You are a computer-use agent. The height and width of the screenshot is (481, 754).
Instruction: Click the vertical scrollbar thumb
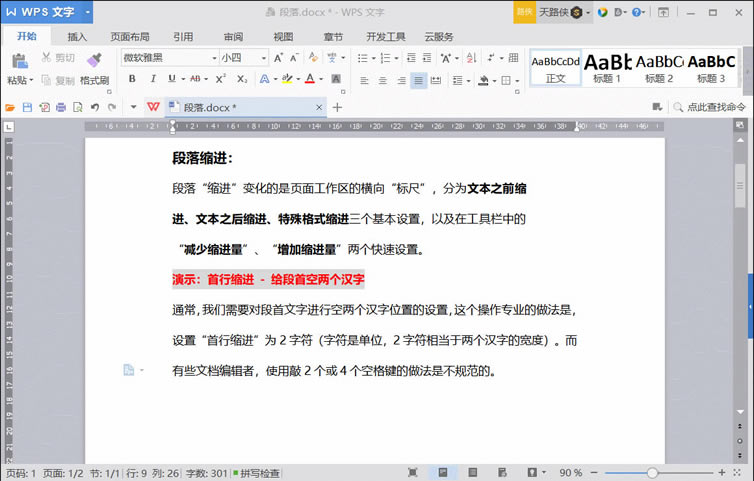tap(740, 186)
